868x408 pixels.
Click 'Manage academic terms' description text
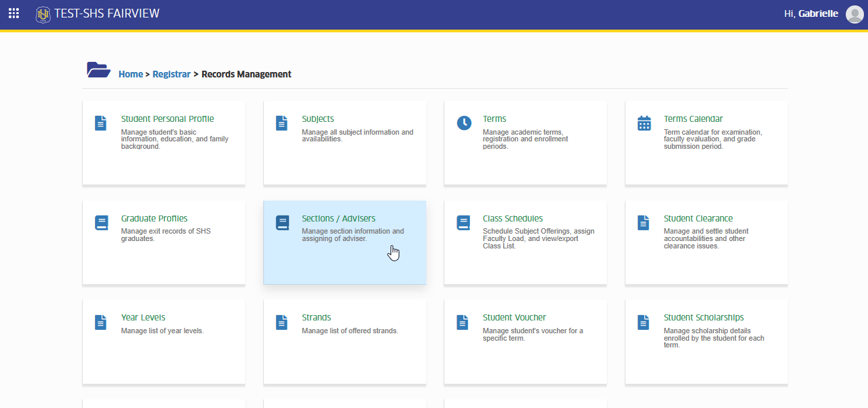(525, 139)
